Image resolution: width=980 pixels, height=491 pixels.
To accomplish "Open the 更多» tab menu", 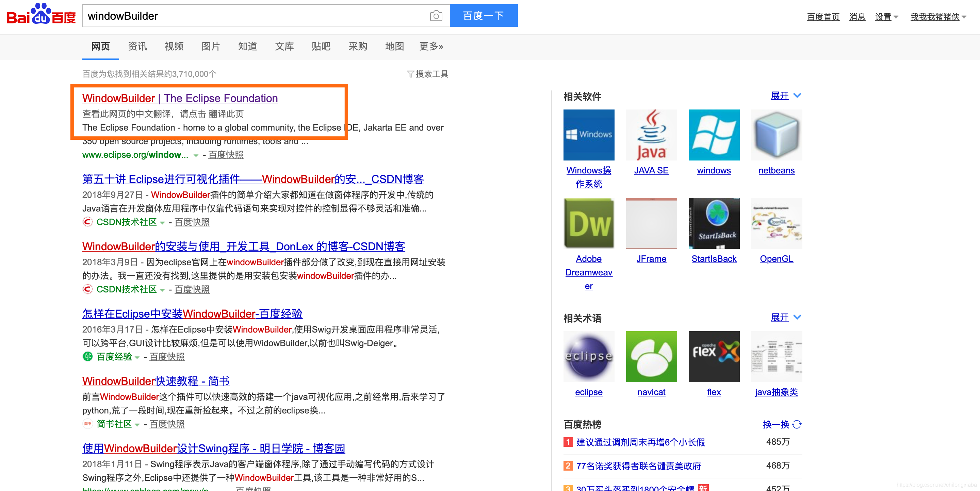I will 431,46.
